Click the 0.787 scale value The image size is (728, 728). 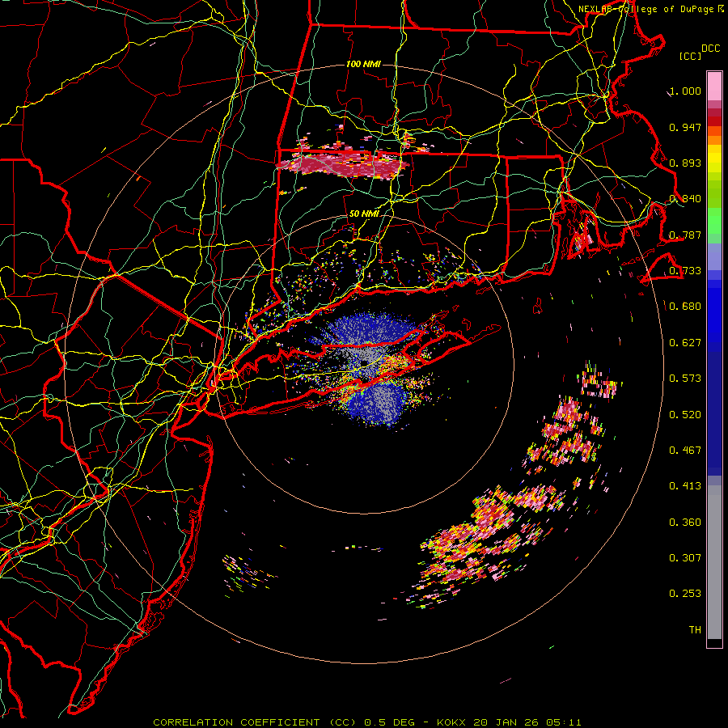tap(685, 235)
